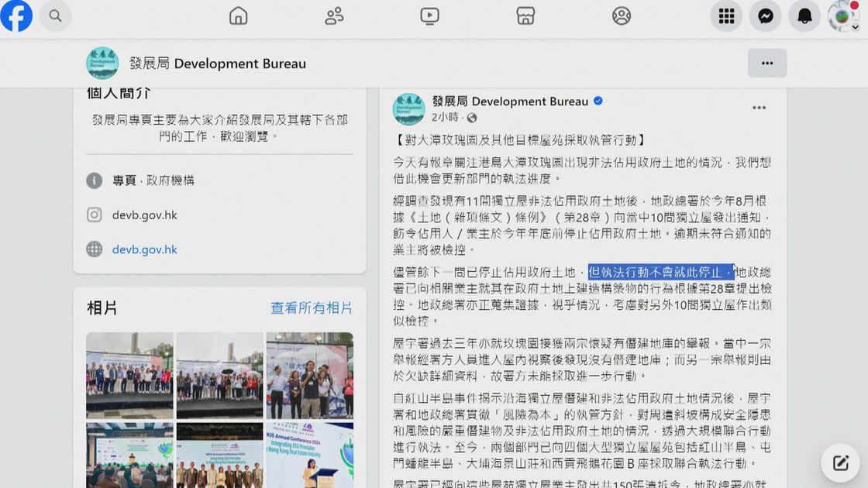Open the Watch video icon
This screenshot has height=488, width=868.
[x=429, y=16]
